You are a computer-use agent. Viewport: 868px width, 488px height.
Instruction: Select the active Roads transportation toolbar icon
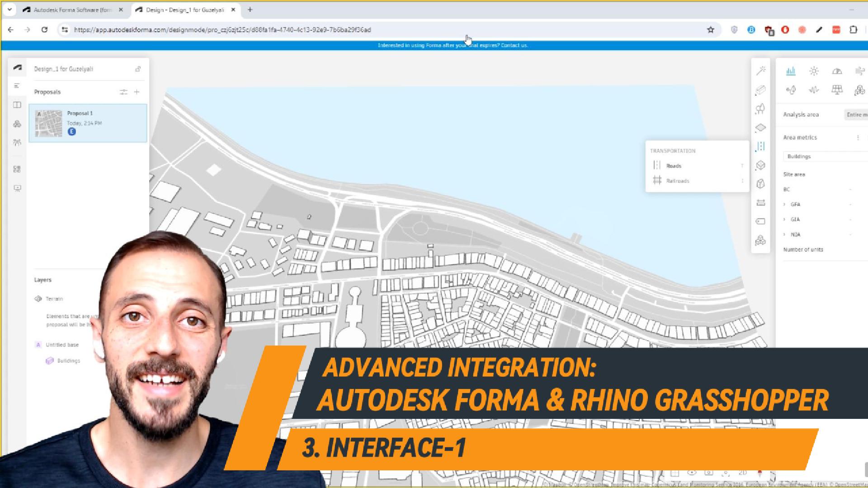coord(760,146)
